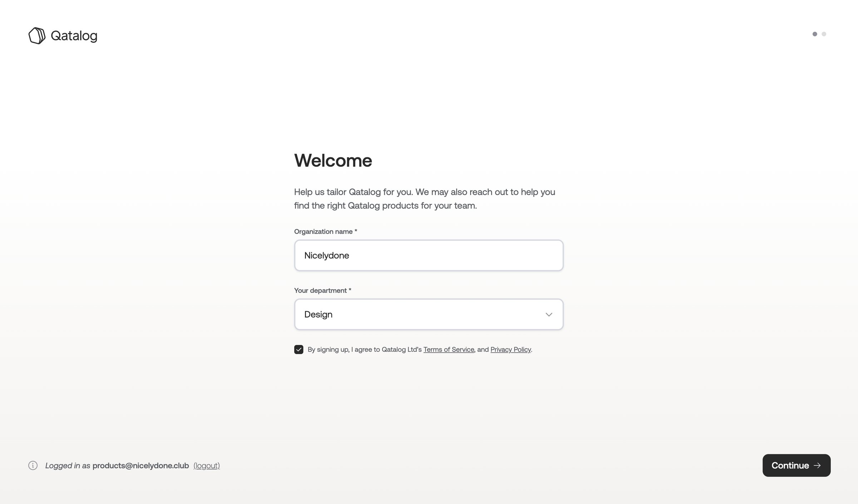Click the Qatalog logo icon

(x=37, y=36)
